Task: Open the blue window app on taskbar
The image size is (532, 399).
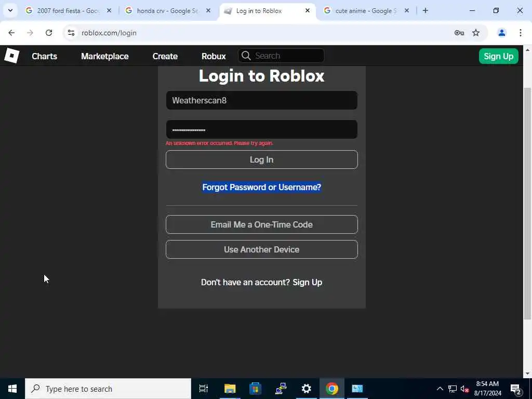Action: point(357,389)
